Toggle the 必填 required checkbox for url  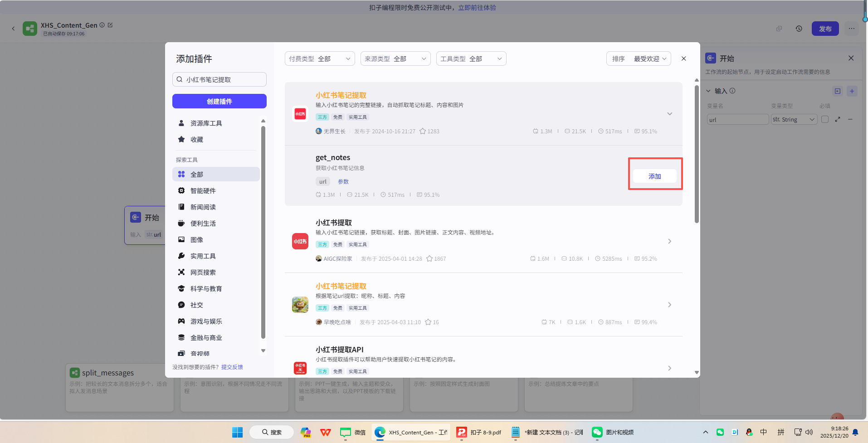tap(825, 119)
